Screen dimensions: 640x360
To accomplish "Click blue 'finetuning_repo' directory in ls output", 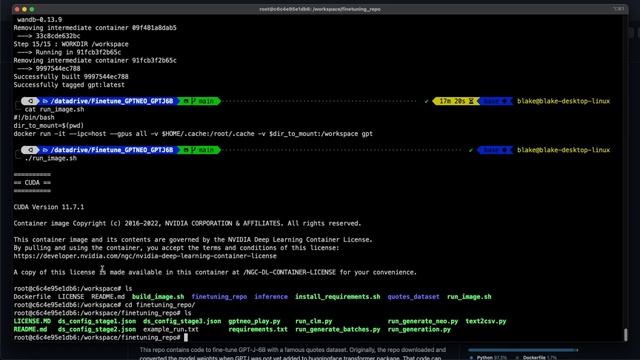I will pos(219,297).
